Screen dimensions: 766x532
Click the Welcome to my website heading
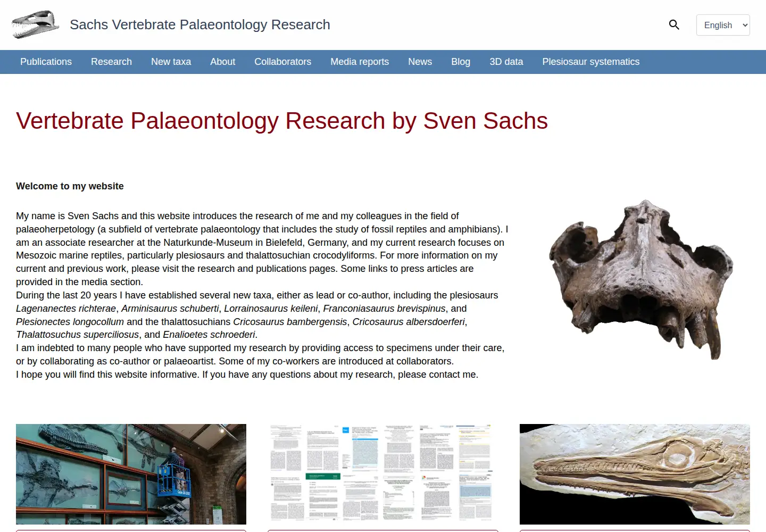pos(70,186)
